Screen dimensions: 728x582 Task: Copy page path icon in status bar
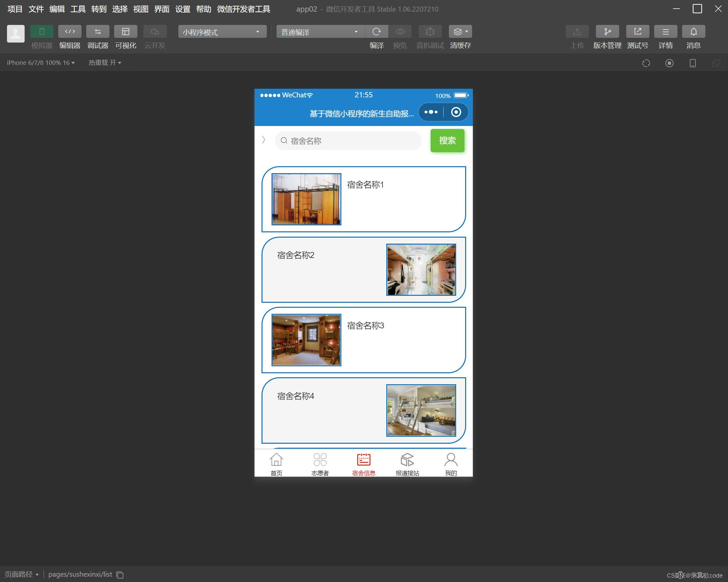click(120, 575)
